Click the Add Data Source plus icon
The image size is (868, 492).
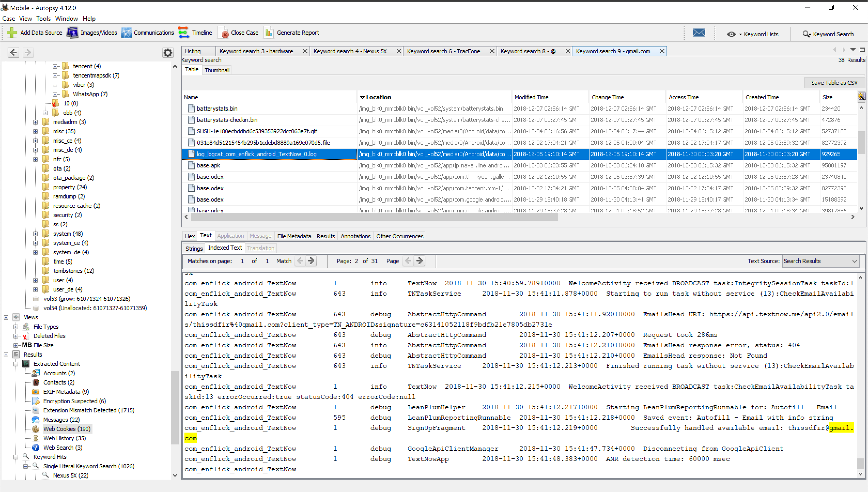click(x=11, y=33)
